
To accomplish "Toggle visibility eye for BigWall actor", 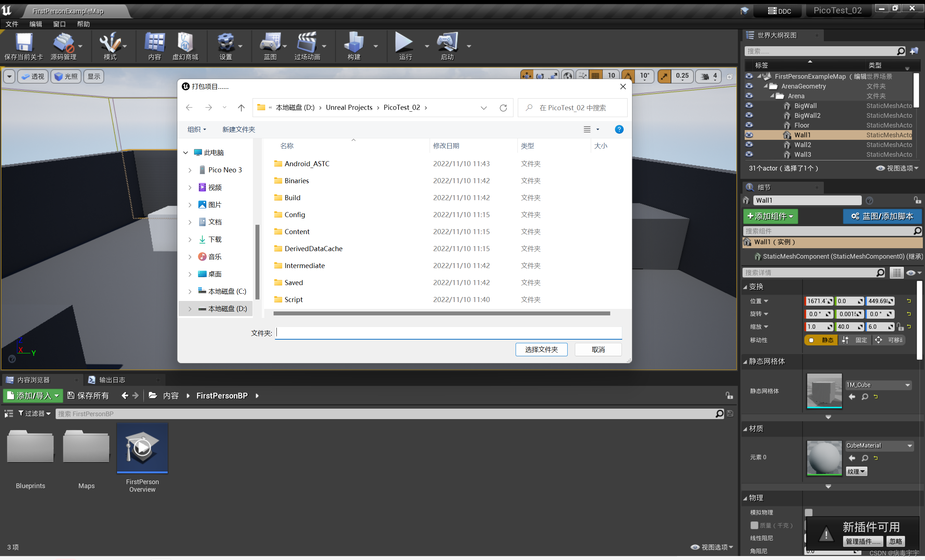I will coord(749,106).
